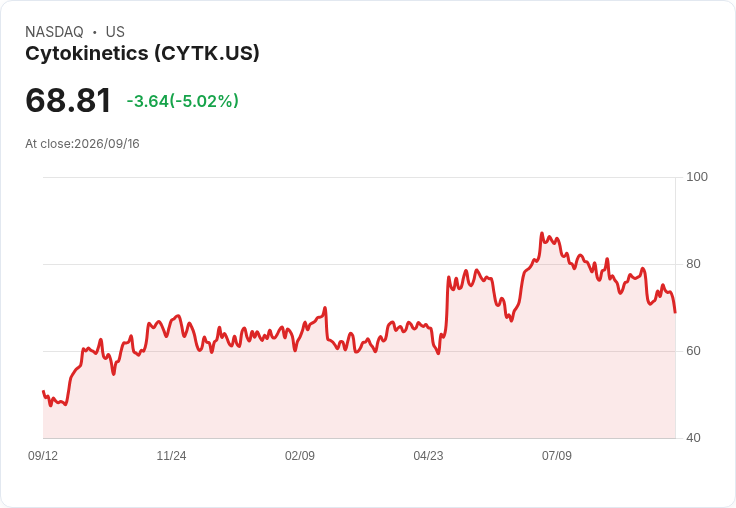Click the 40 price axis label
This screenshot has width=736, height=508.
tap(693, 438)
